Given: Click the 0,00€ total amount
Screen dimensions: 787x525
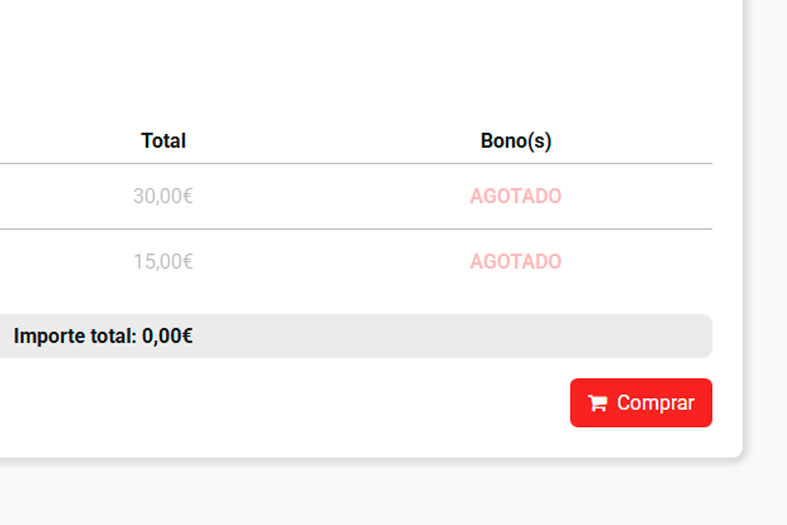Looking at the screenshot, I should click(167, 336).
